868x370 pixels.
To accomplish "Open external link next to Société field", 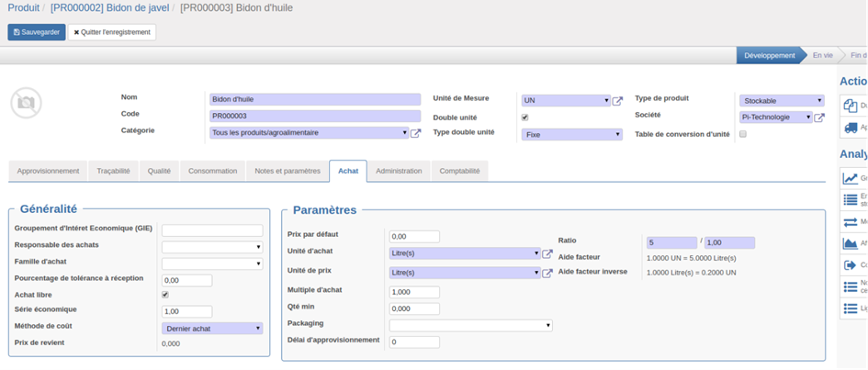I will pos(819,118).
